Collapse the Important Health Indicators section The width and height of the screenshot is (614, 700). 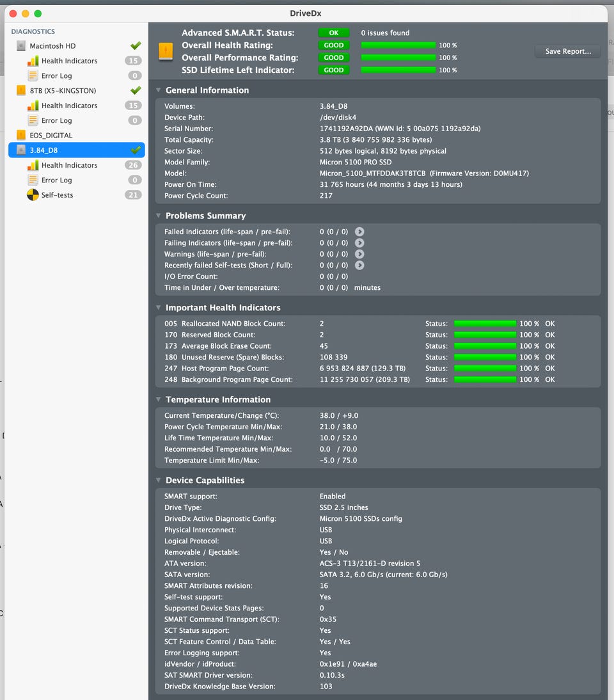(159, 307)
